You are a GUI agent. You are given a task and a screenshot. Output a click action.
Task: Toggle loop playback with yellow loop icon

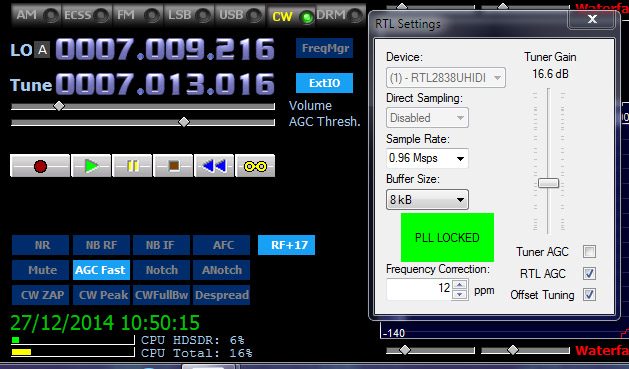[255, 166]
